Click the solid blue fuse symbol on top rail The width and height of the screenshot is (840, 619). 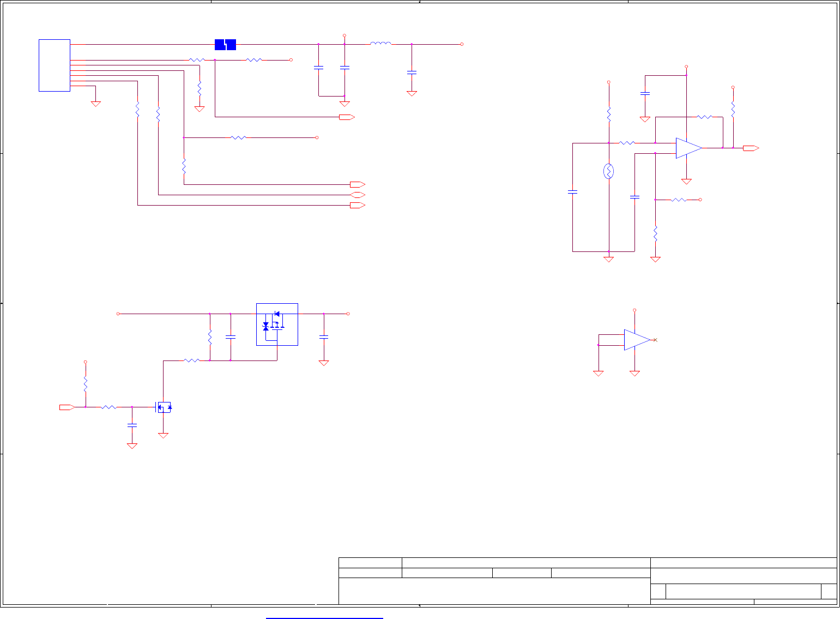click(x=225, y=45)
